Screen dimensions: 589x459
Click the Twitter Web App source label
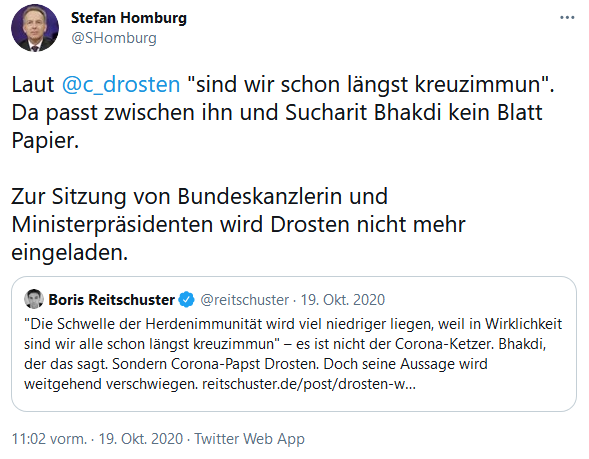[x=249, y=438]
